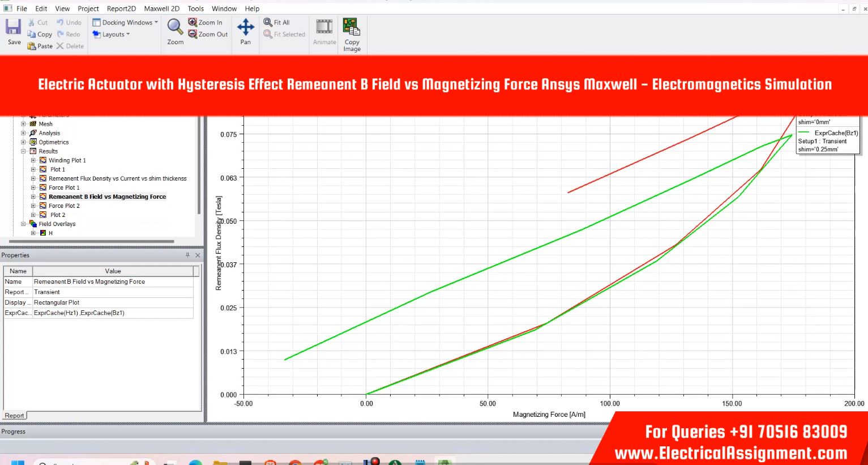Select the Report tab in Properties
868x465 pixels.
point(14,416)
